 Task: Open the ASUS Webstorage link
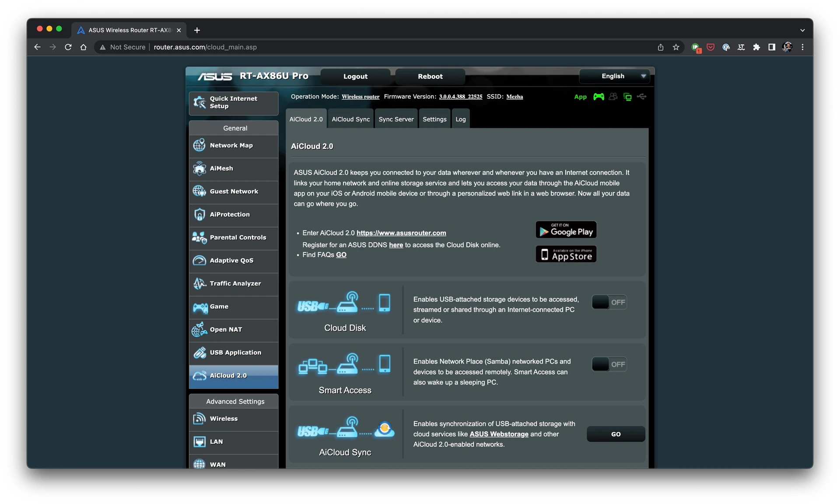(x=499, y=434)
